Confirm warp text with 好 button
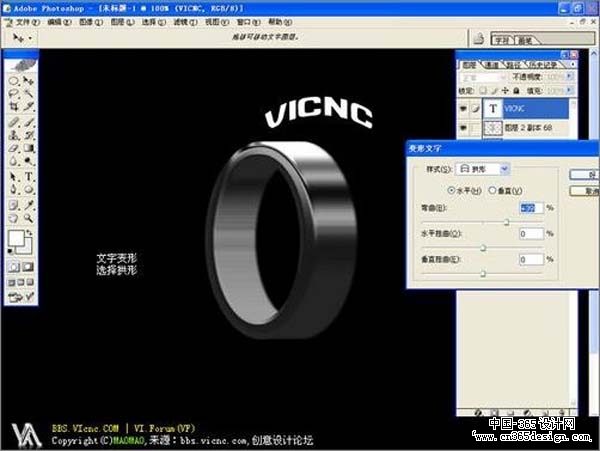Screen dimensions: 600x451 584,174
